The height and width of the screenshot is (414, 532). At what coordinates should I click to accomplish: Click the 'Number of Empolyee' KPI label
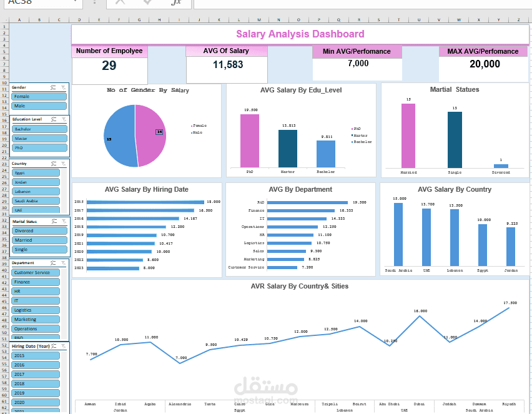point(109,51)
